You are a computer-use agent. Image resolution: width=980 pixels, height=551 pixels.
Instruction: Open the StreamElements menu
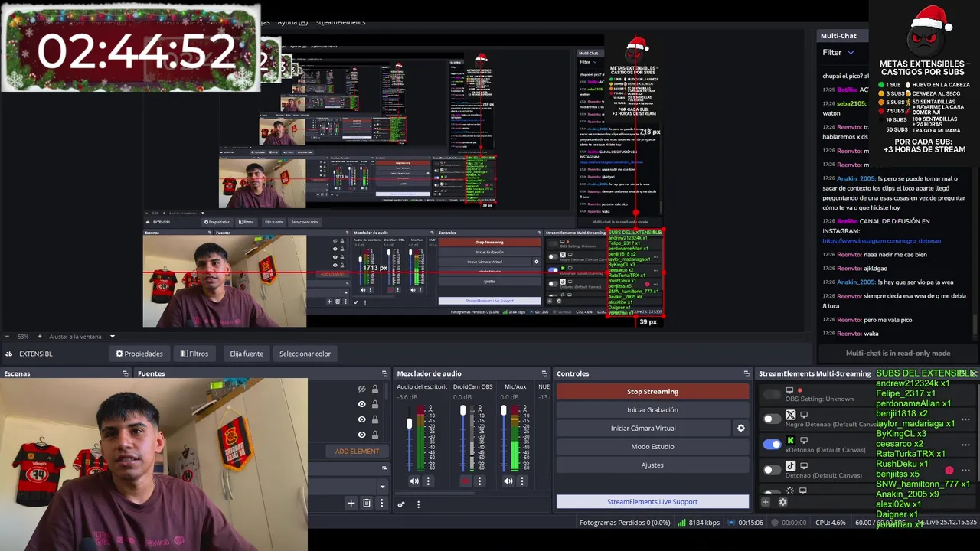(x=341, y=22)
